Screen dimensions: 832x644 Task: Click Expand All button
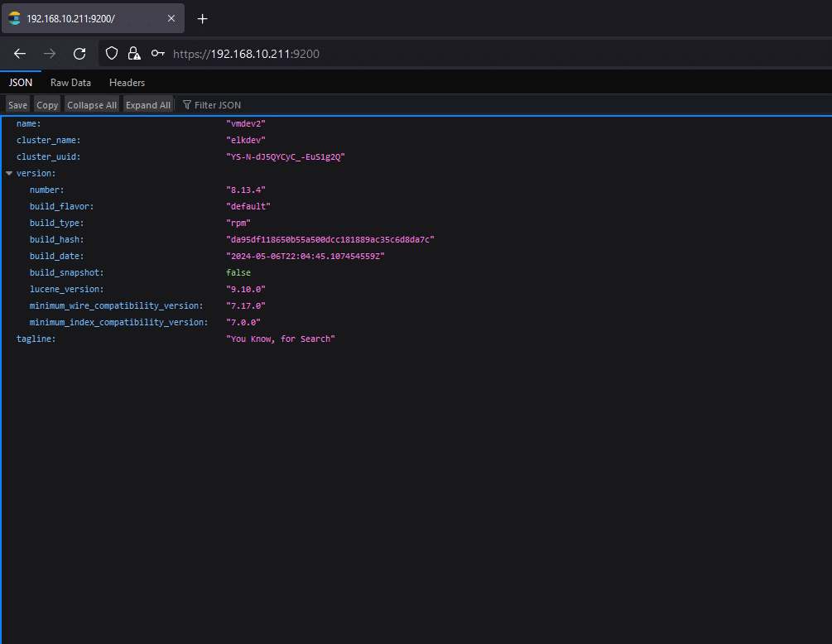(x=148, y=105)
